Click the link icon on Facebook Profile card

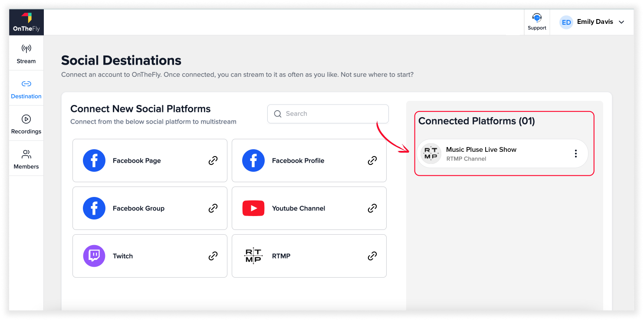click(x=372, y=160)
